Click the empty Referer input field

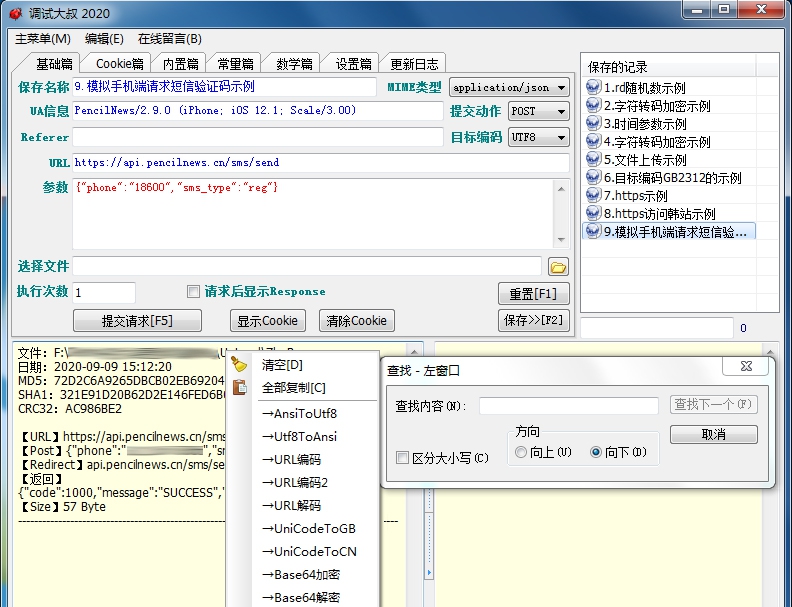point(258,137)
